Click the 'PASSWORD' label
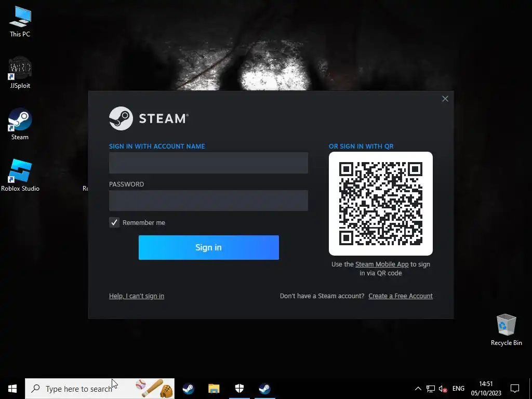Screen dimensions: 532x399 (126, 184)
